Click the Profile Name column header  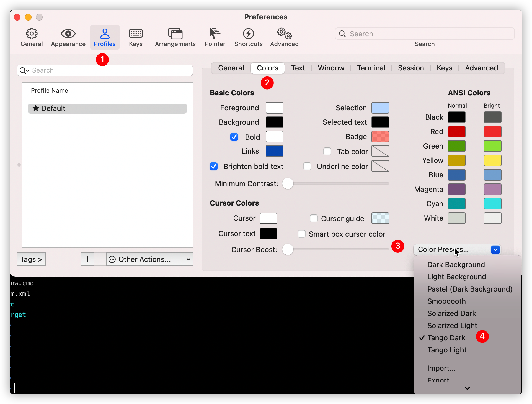click(x=107, y=90)
